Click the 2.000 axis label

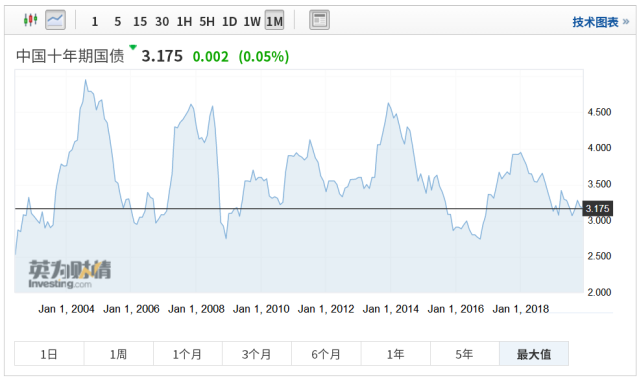pyautogui.click(x=599, y=292)
